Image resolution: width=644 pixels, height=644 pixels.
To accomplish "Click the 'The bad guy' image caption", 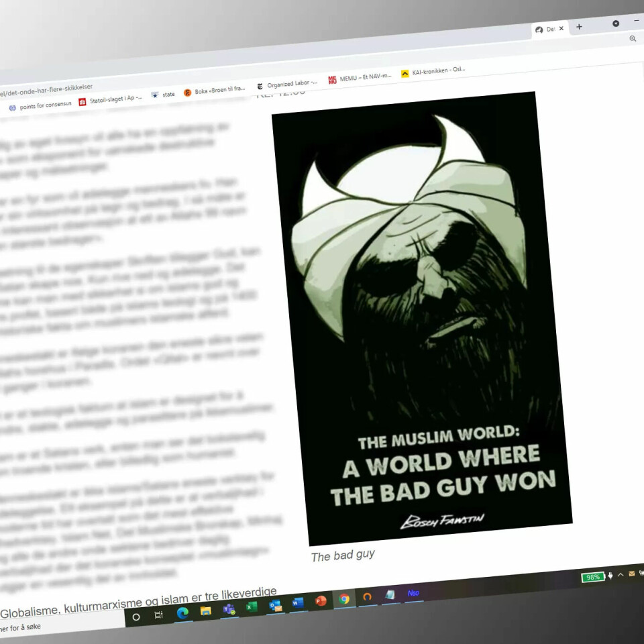I will pos(343,555).
